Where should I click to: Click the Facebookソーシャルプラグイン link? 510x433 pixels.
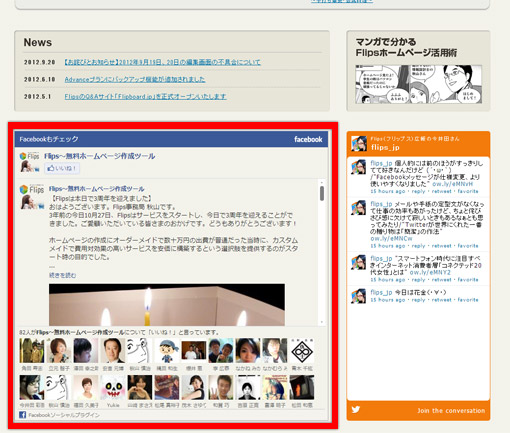pyautogui.click(x=64, y=415)
